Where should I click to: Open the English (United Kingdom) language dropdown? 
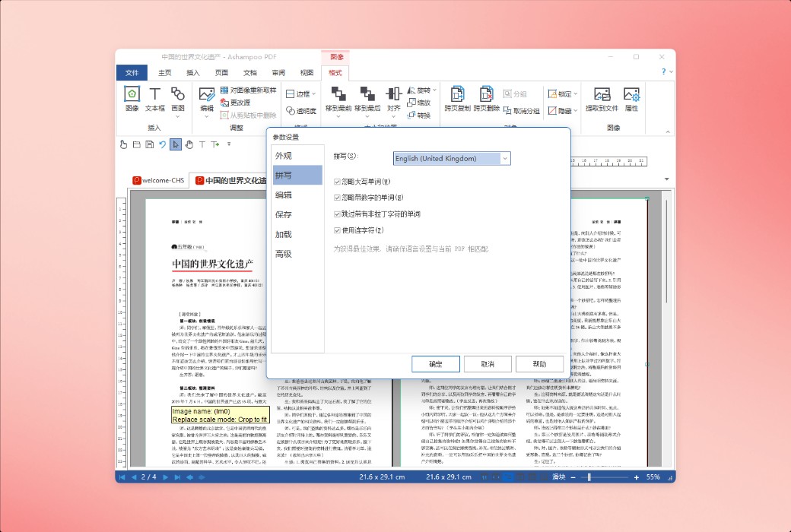point(505,158)
